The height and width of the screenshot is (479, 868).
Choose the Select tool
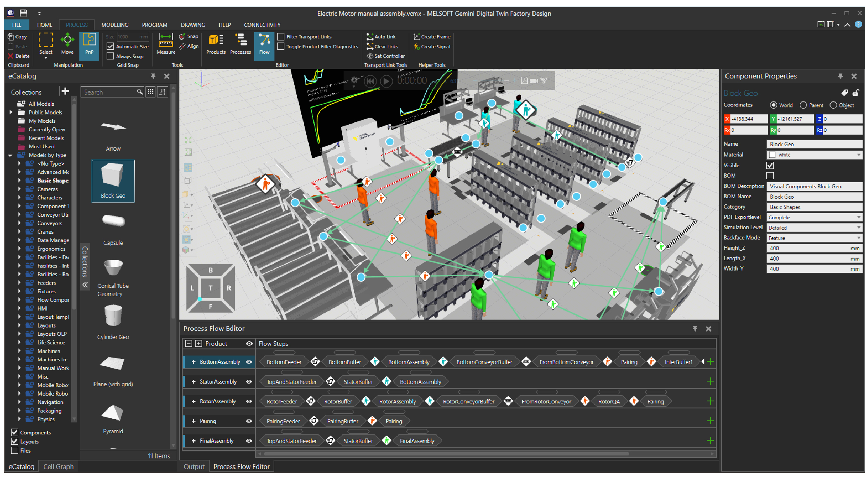click(x=46, y=45)
